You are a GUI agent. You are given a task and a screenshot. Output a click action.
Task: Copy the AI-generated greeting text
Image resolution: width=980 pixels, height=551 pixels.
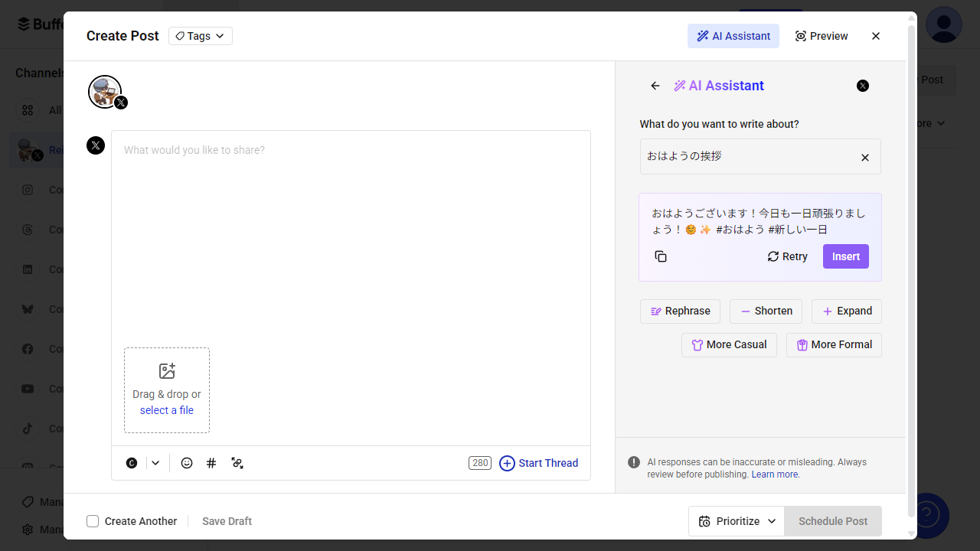[660, 256]
